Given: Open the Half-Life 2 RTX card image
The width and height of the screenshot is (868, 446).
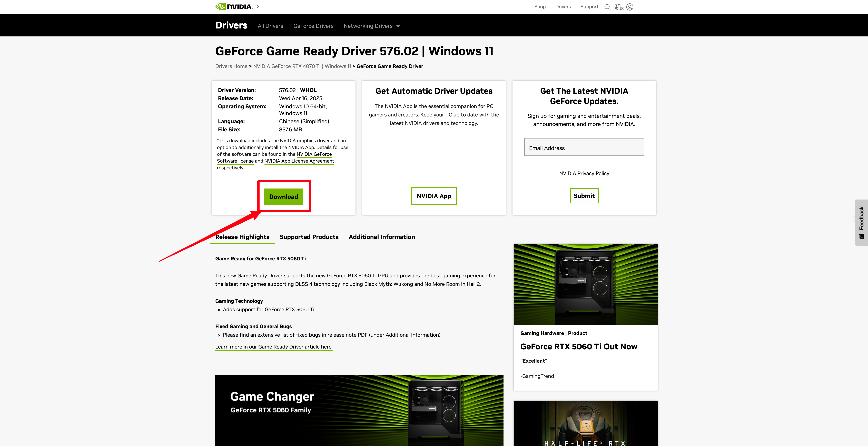Looking at the screenshot, I should click(585, 423).
